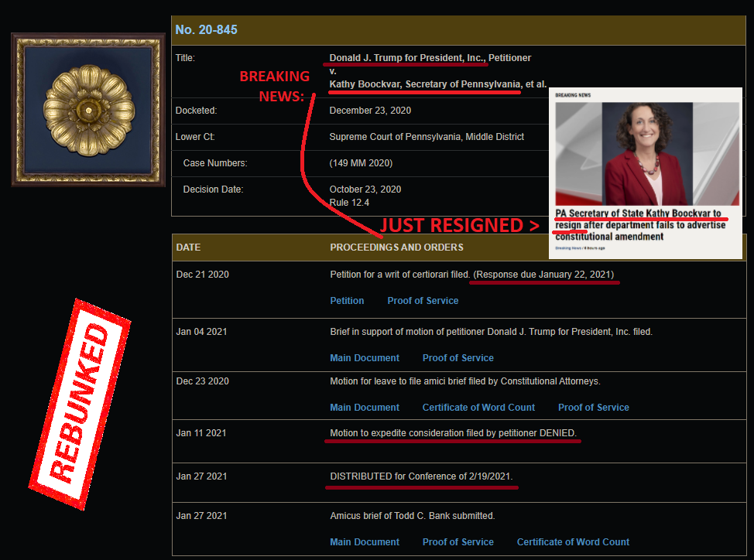Screen dimensions: 754x560
Task: Click the PROCEEDINGS AND ORDERS column header
Action: click(x=396, y=248)
